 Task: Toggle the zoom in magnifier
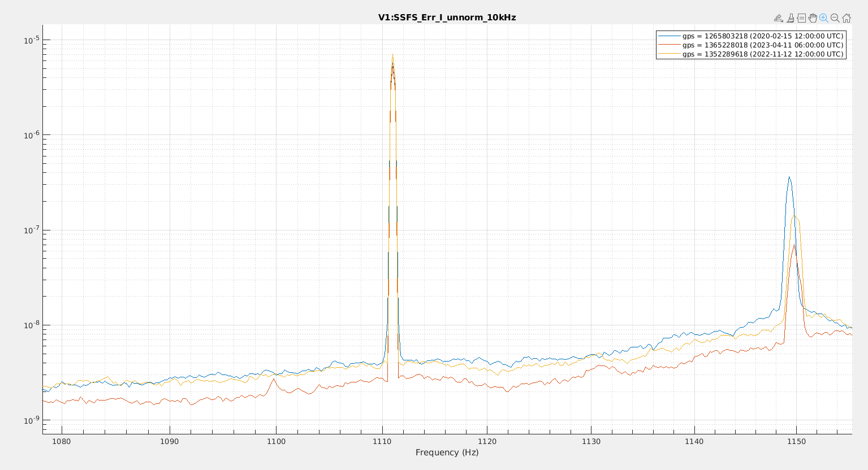pos(824,18)
